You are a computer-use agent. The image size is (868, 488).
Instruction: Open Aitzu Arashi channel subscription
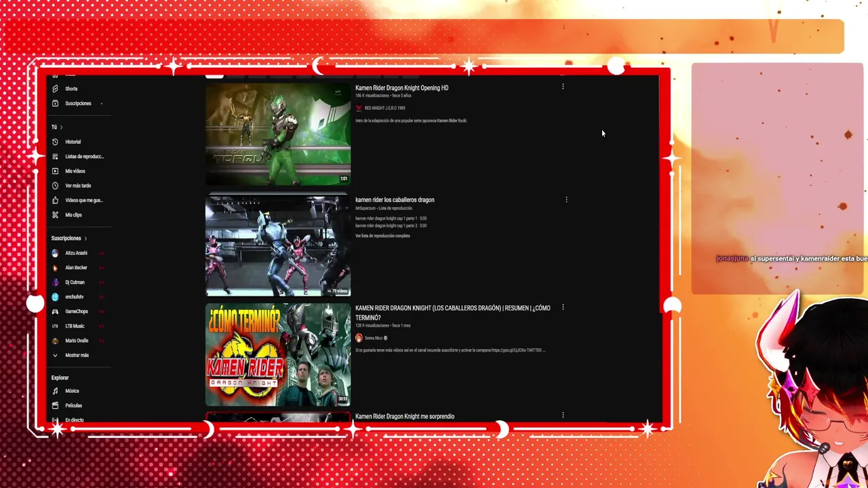pyautogui.click(x=76, y=253)
